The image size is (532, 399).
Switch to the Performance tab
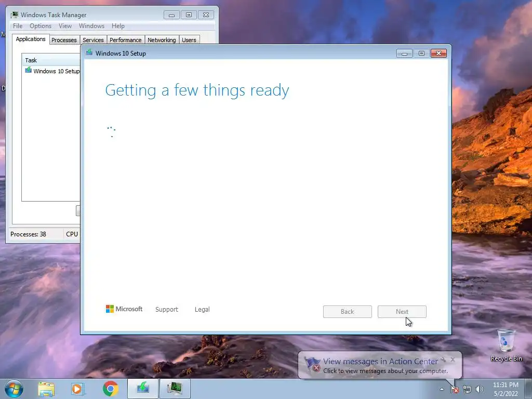[x=126, y=40]
